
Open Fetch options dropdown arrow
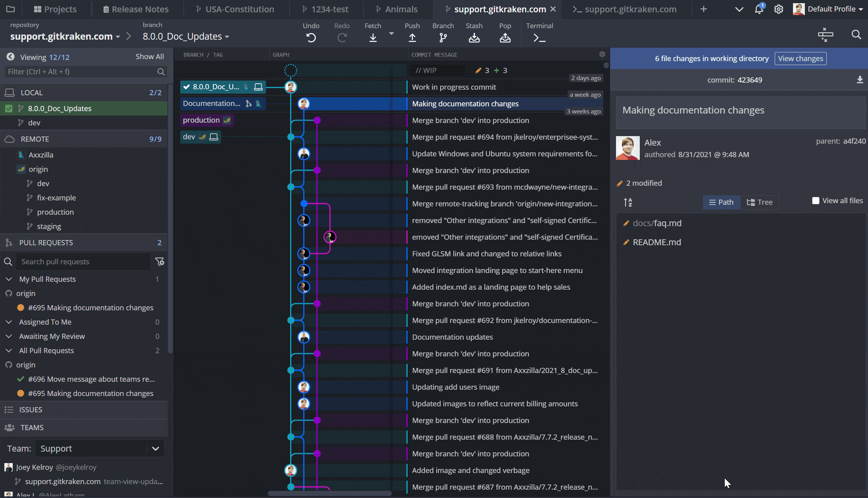pos(391,34)
